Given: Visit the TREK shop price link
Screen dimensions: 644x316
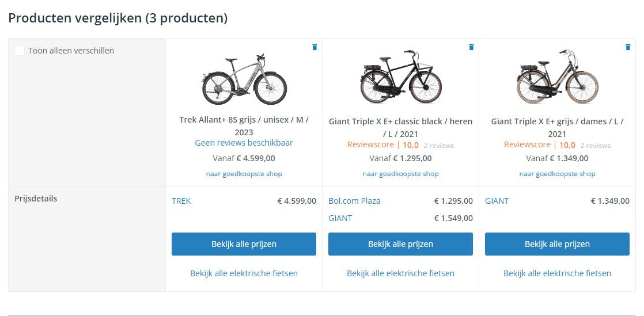Looking at the screenshot, I should pyautogui.click(x=181, y=201).
